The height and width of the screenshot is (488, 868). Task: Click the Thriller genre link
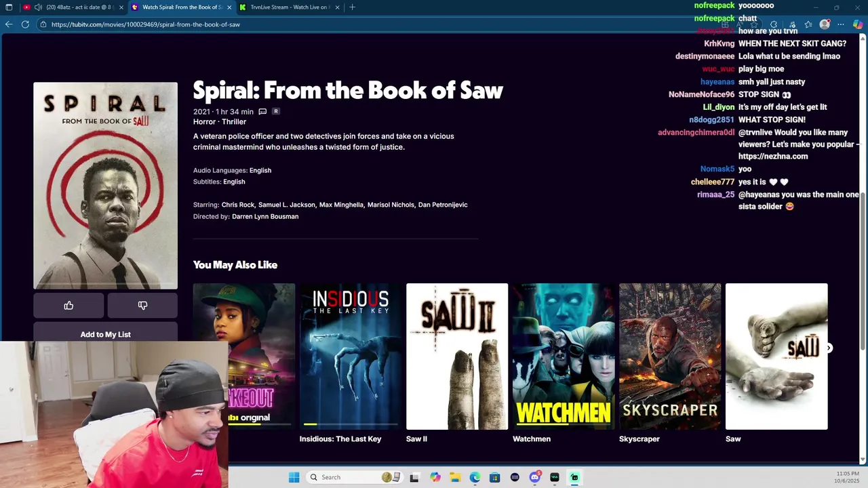click(x=234, y=122)
